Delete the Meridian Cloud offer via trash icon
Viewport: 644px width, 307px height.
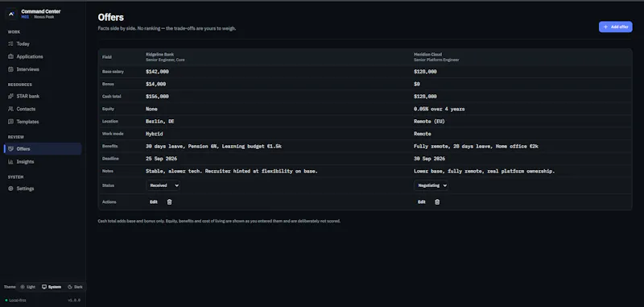point(437,201)
